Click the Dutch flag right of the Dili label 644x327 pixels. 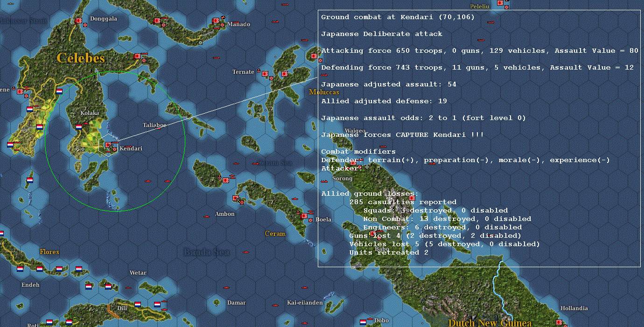[x=138, y=305]
